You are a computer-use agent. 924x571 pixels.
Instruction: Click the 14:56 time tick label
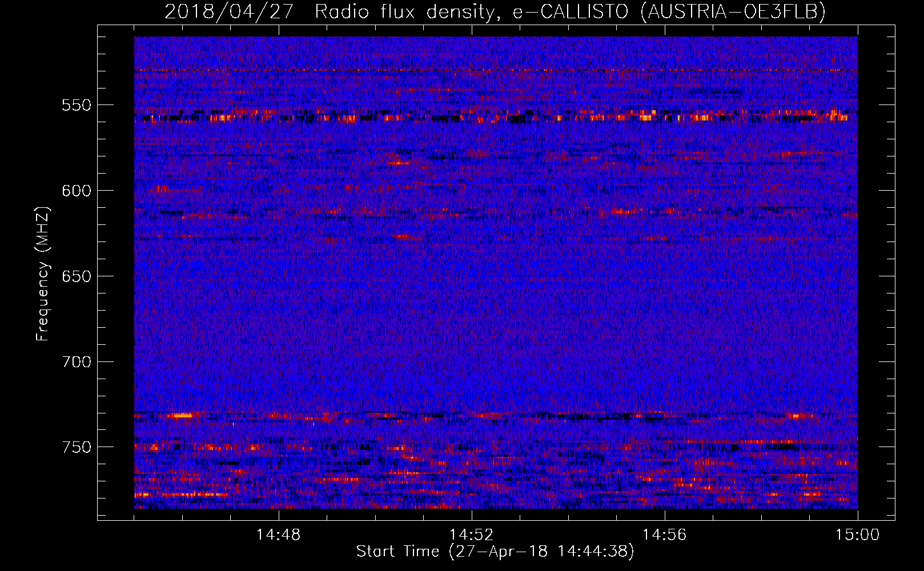click(665, 535)
